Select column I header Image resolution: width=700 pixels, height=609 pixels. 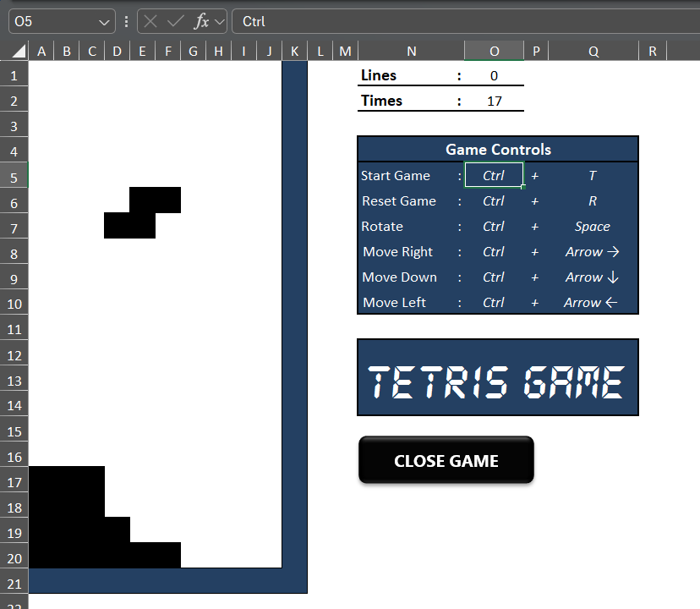tap(243, 52)
